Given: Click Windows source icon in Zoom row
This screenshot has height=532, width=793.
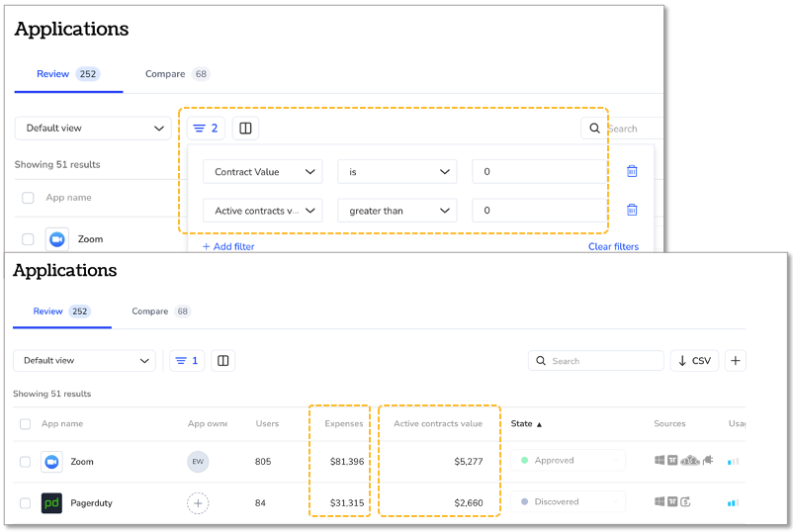Looking at the screenshot, I should pyautogui.click(x=660, y=460).
